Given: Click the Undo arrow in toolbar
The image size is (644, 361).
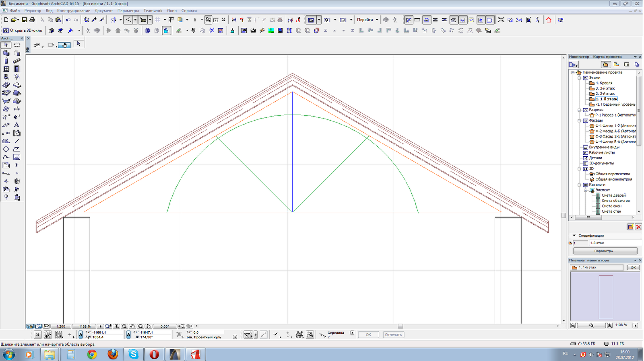Looking at the screenshot, I should tap(68, 20).
